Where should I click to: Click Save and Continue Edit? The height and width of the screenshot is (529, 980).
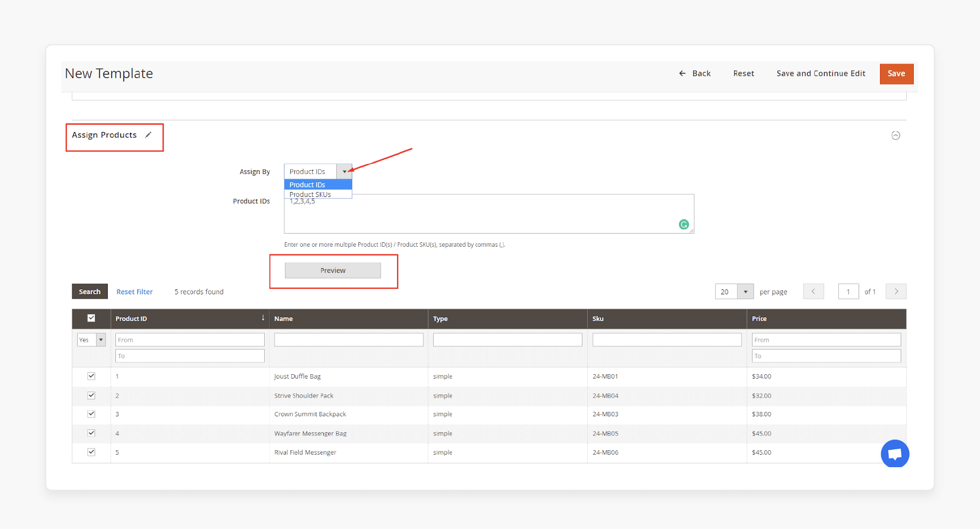point(821,73)
